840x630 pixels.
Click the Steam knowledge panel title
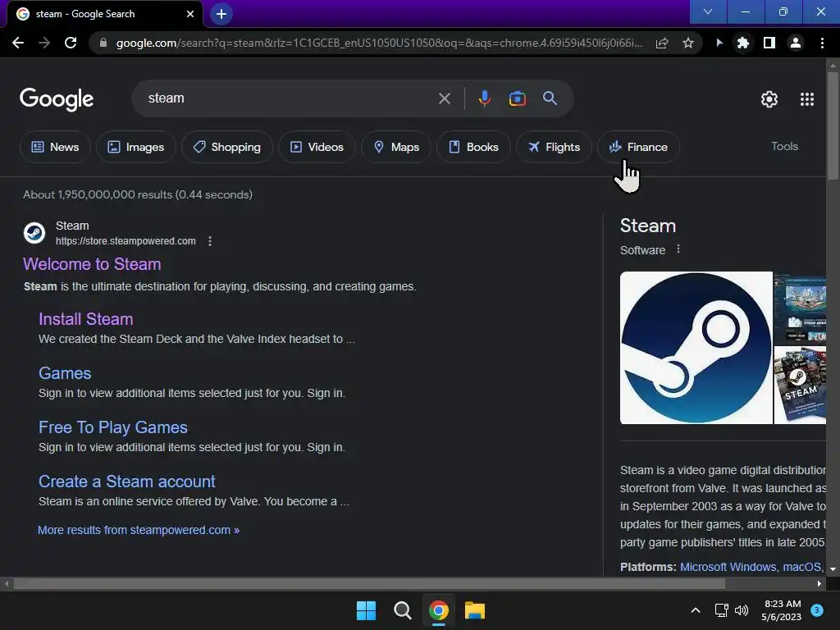pyautogui.click(x=648, y=226)
